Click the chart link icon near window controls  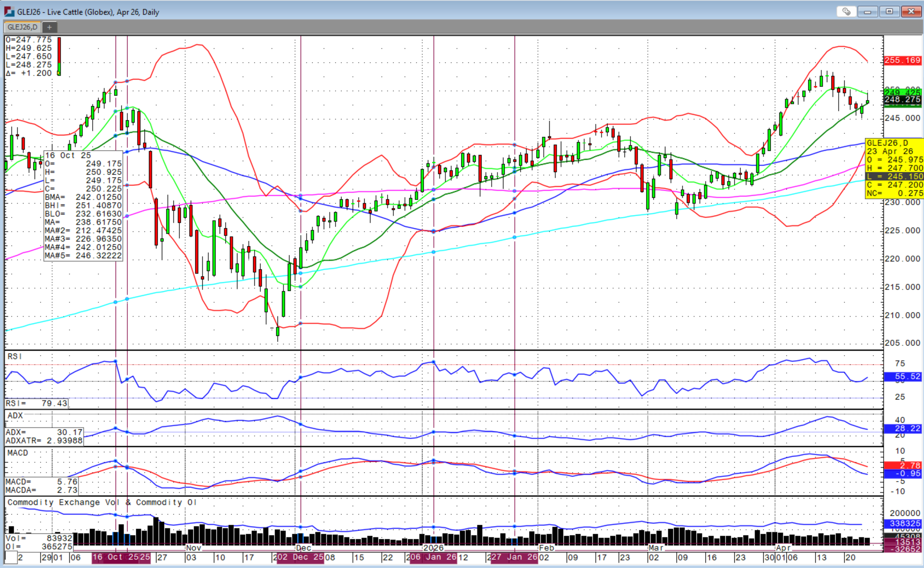point(846,12)
